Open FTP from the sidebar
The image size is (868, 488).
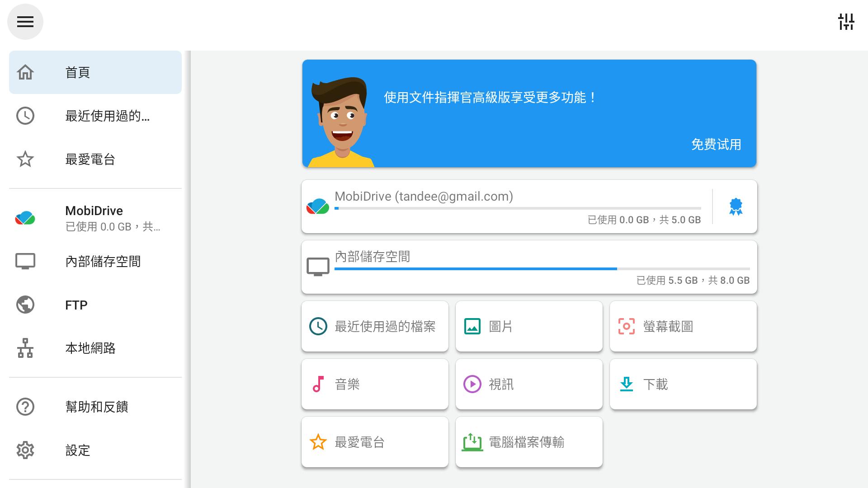(x=95, y=305)
